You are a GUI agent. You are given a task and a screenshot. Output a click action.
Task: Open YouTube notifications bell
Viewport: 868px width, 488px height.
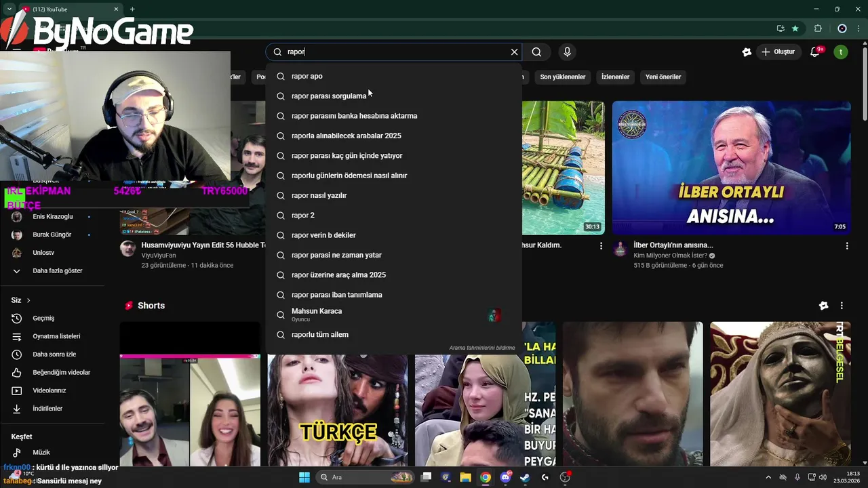[816, 52]
